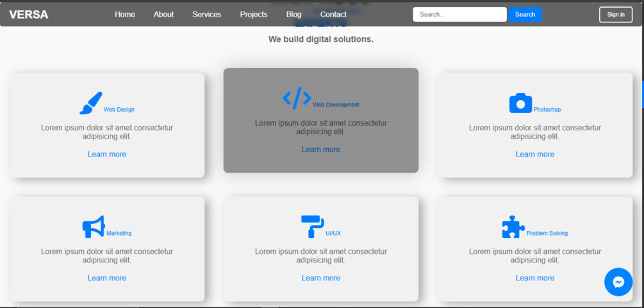Go to the Home page

click(125, 14)
